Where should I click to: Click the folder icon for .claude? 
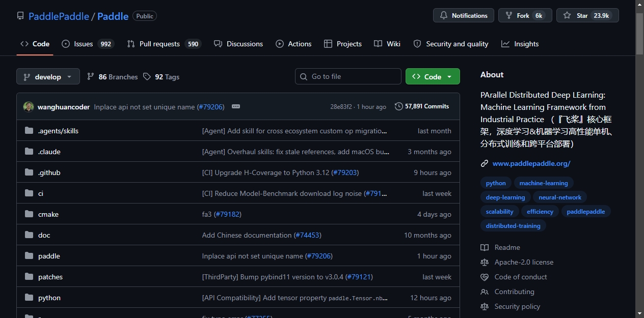29,152
